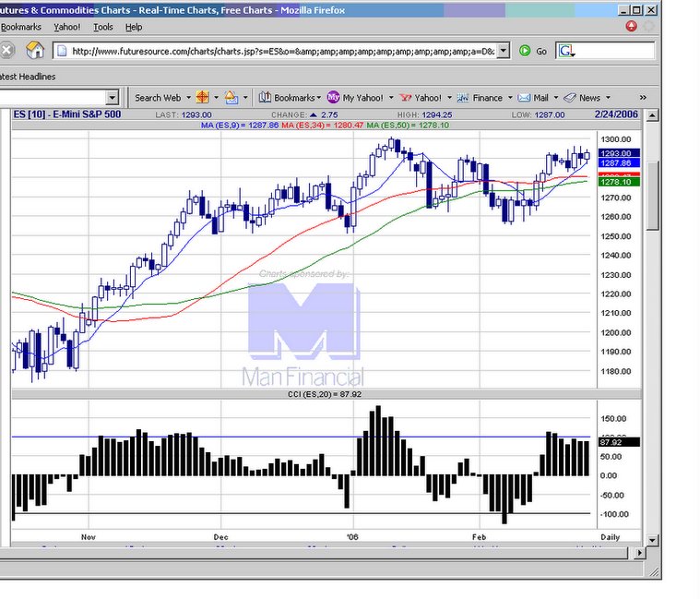Viewport: 700px width, 599px height.
Task: Click the page scroll up arrow
Action: point(652,115)
